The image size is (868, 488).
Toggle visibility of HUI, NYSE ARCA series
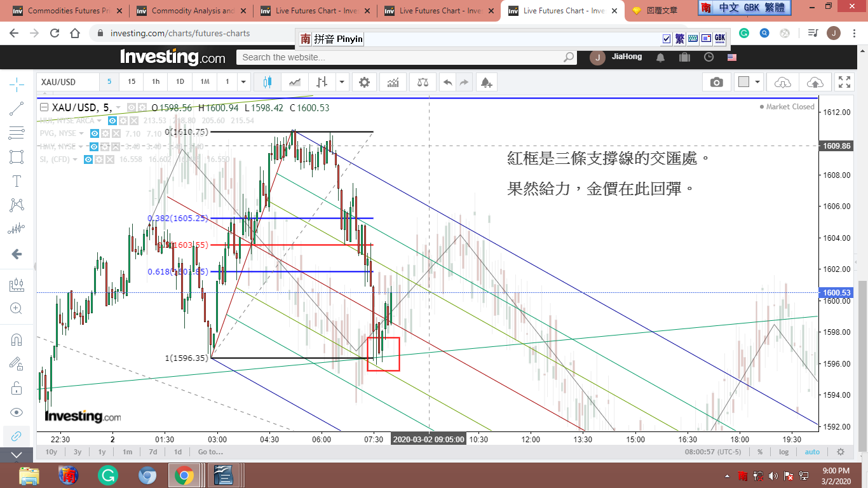(x=112, y=121)
